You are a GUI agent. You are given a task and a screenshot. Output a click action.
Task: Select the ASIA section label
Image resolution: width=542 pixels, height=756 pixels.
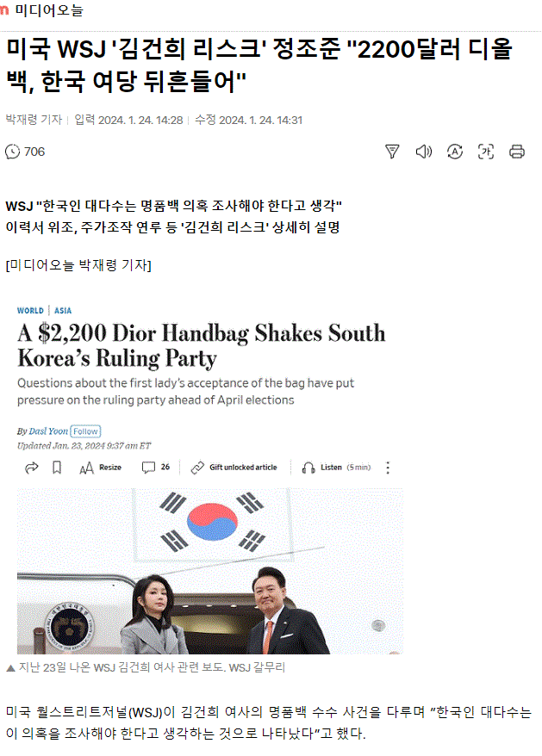[63, 311]
